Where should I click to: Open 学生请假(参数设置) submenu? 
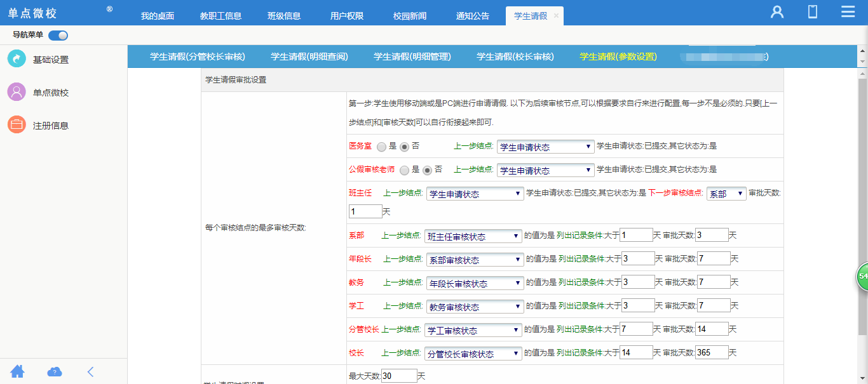[618, 56]
